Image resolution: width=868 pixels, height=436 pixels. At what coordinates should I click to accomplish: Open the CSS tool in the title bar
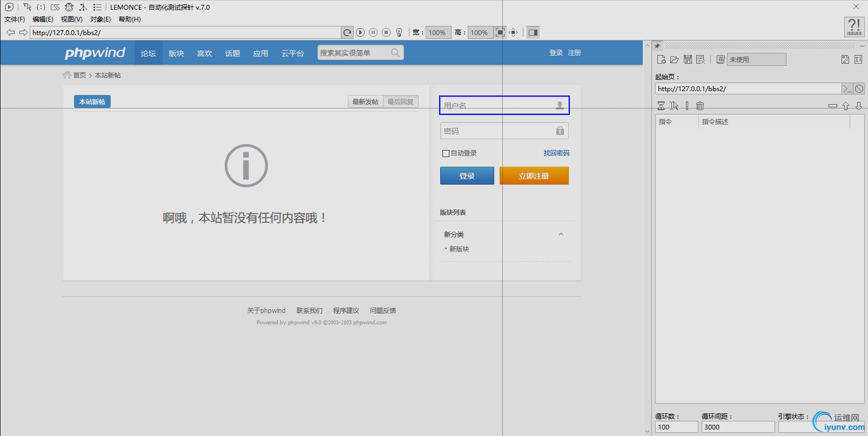55,7
